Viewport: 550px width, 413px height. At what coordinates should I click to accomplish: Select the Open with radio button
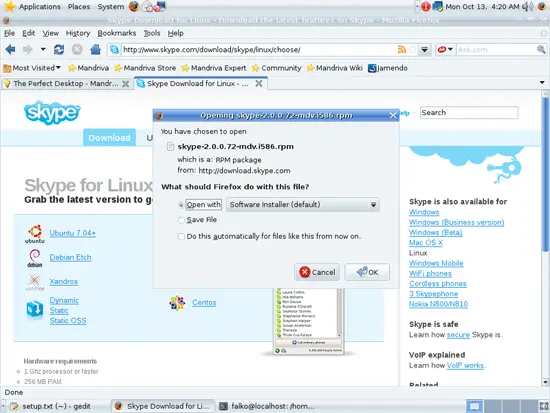[181, 205]
